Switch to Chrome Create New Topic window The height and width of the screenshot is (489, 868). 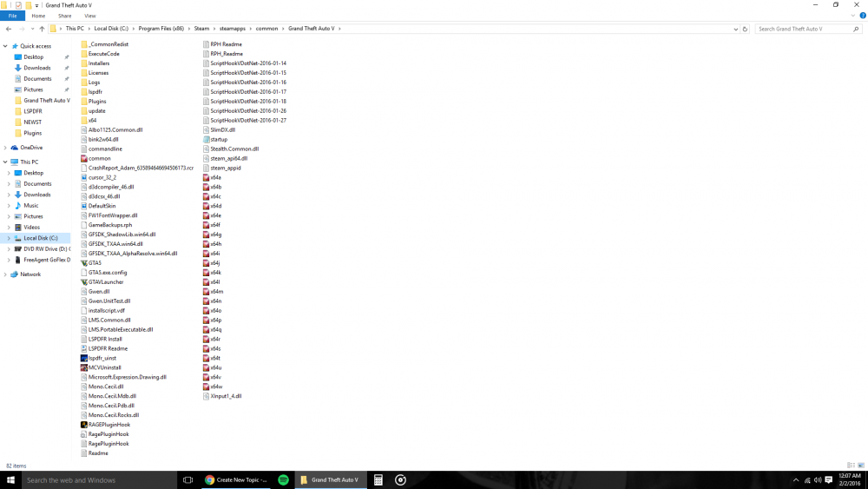point(236,480)
